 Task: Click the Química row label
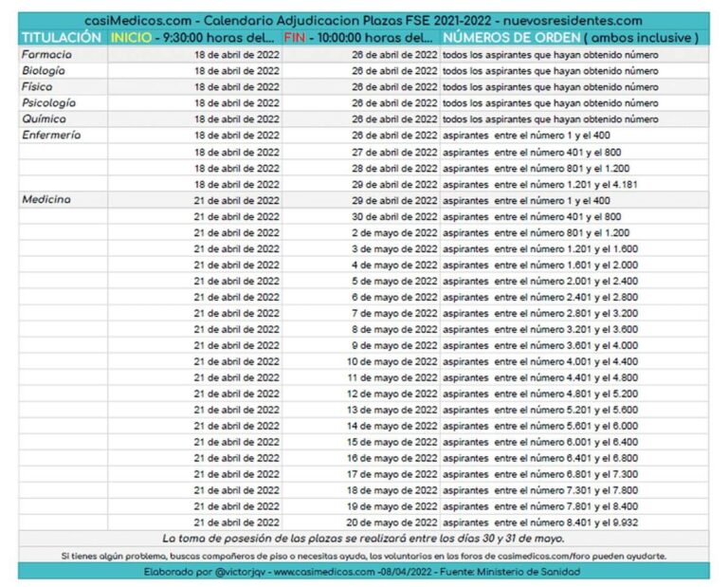pos(44,119)
